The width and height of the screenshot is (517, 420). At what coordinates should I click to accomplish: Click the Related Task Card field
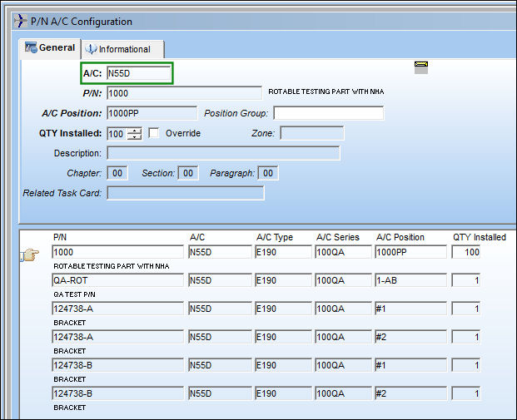[186, 193]
